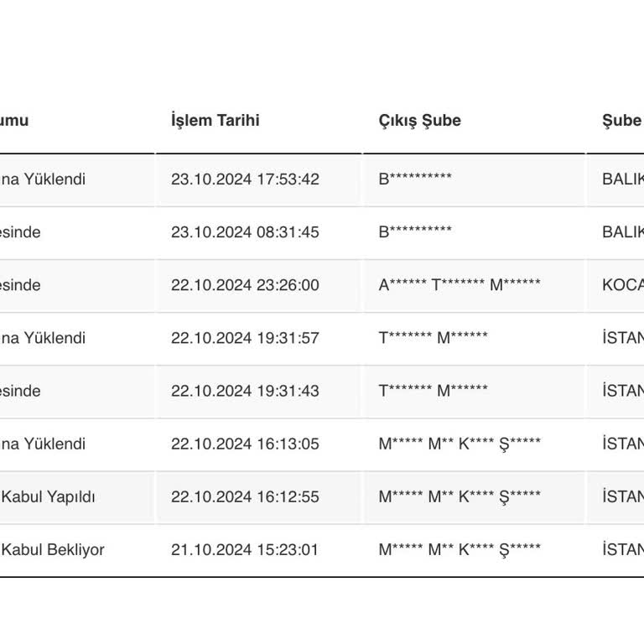Viewport: 644px width, 644px height.
Task: Select T******* M****** branch in 19:31:57 row
Action: (x=433, y=338)
